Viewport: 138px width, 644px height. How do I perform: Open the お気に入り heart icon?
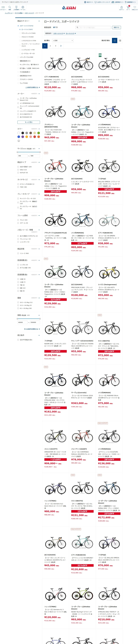coord(135,7)
